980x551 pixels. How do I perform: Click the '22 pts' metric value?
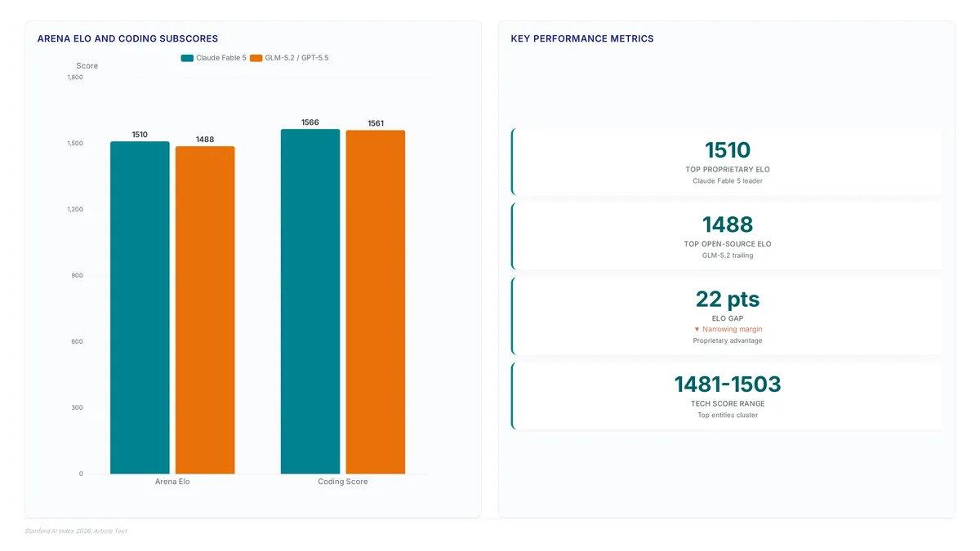click(728, 299)
